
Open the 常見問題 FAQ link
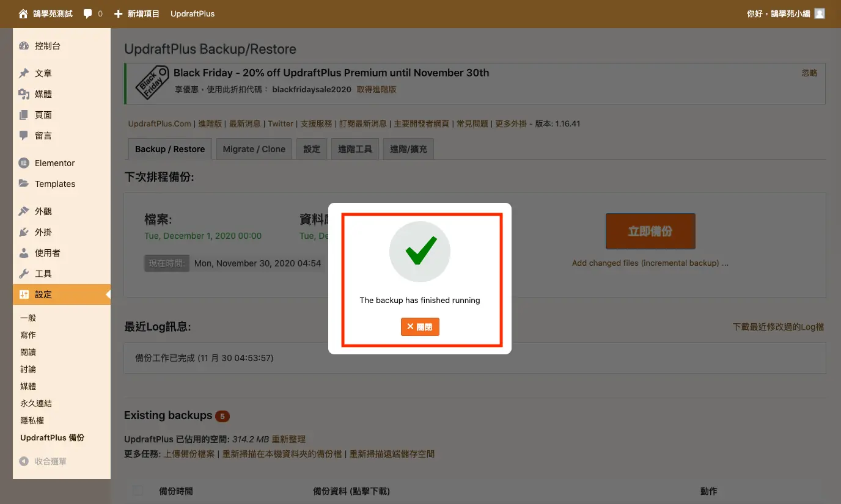(472, 123)
